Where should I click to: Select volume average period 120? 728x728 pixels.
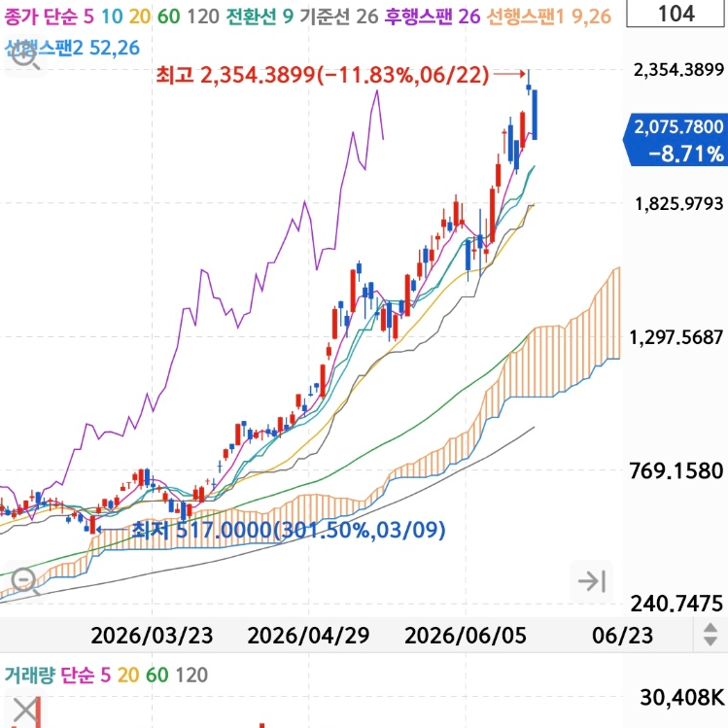click(191, 676)
